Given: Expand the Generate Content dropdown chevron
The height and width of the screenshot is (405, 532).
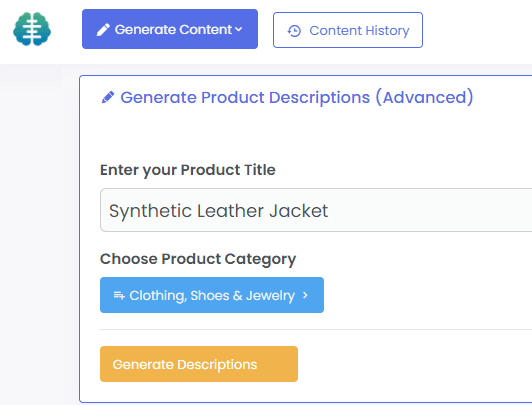Looking at the screenshot, I should 239,30.
